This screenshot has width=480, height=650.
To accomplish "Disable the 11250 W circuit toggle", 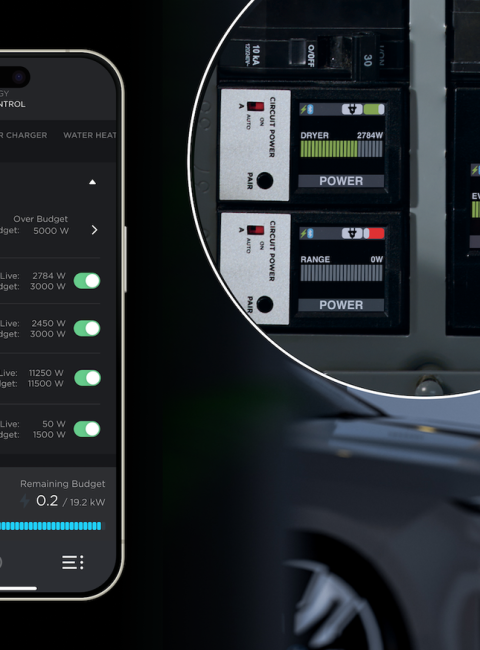I will click(x=87, y=378).
